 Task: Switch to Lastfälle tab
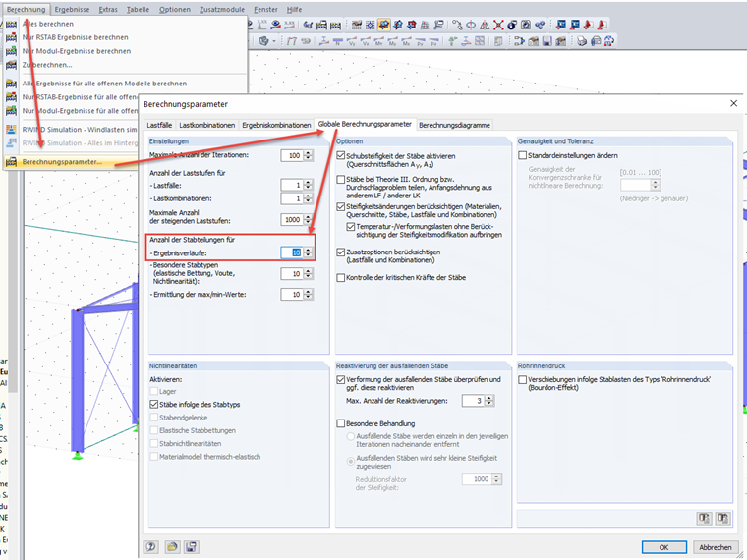pos(159,125)
